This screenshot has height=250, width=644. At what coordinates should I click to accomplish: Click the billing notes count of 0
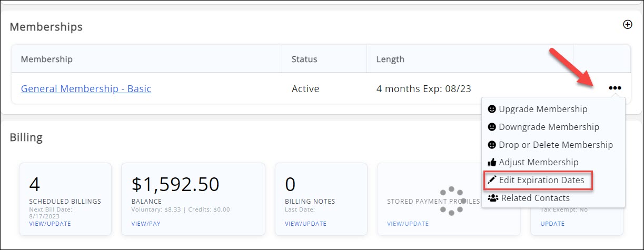point(290,184)
